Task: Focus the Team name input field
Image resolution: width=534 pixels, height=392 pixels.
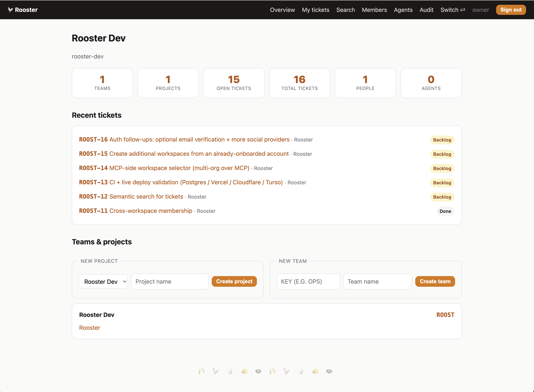Action: coord(377,281)
